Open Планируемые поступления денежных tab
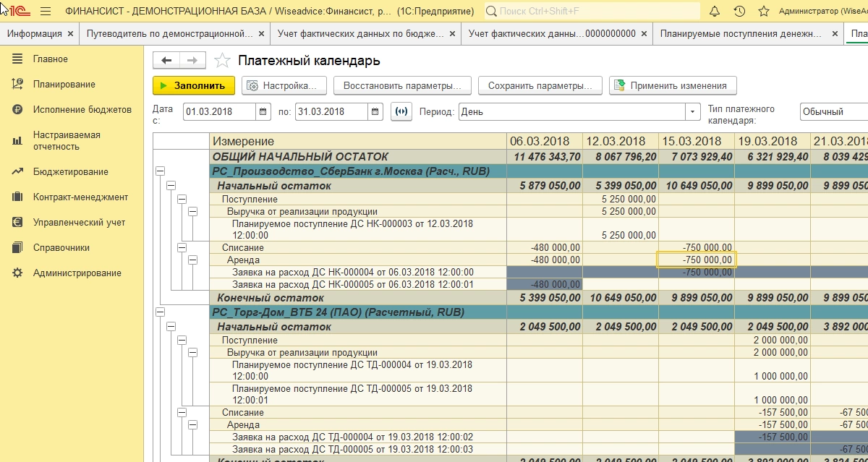This screenshot has height=462, width=868. tap(741, 34)
